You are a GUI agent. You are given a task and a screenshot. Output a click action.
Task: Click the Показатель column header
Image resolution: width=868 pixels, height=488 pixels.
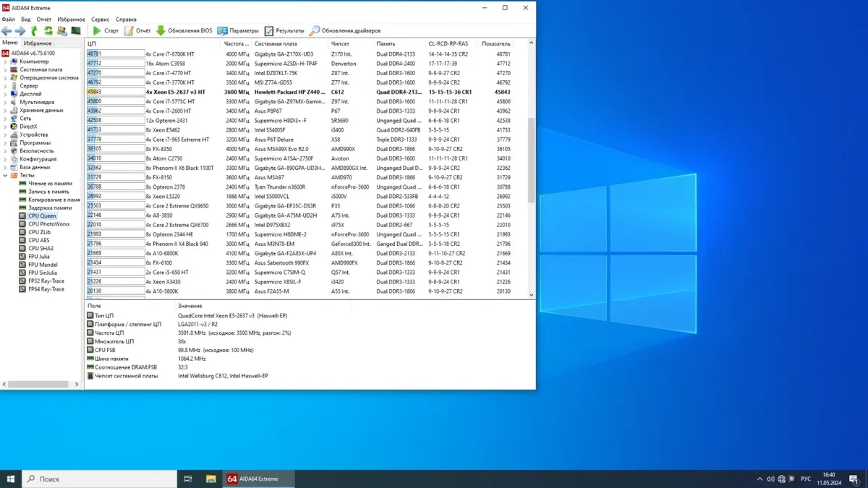(496, 44)
